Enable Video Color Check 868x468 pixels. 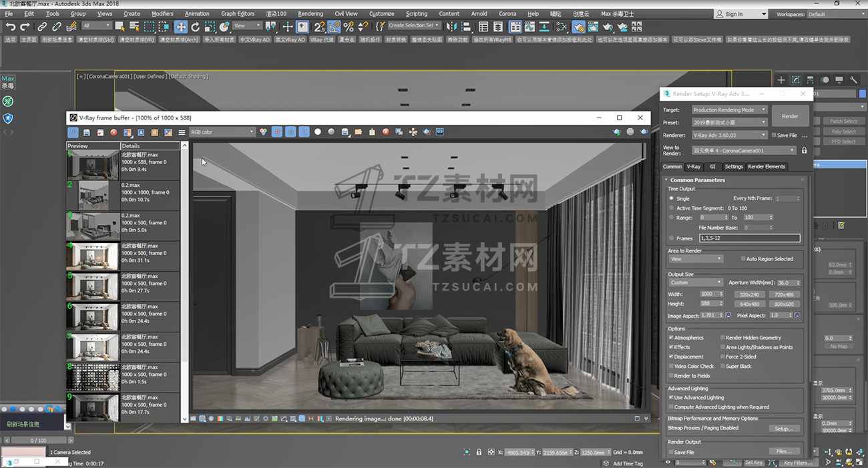[x=671, y=366]
